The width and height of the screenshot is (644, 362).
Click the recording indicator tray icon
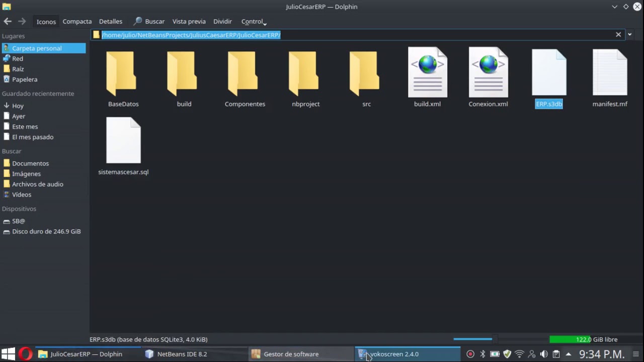coord(470,354)
